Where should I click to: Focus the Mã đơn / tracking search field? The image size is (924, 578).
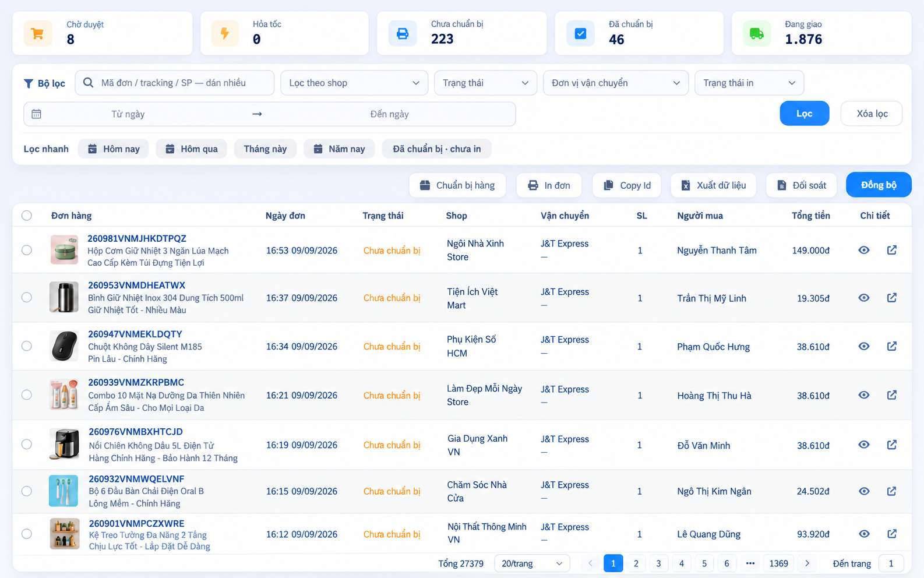coord(175,83)
